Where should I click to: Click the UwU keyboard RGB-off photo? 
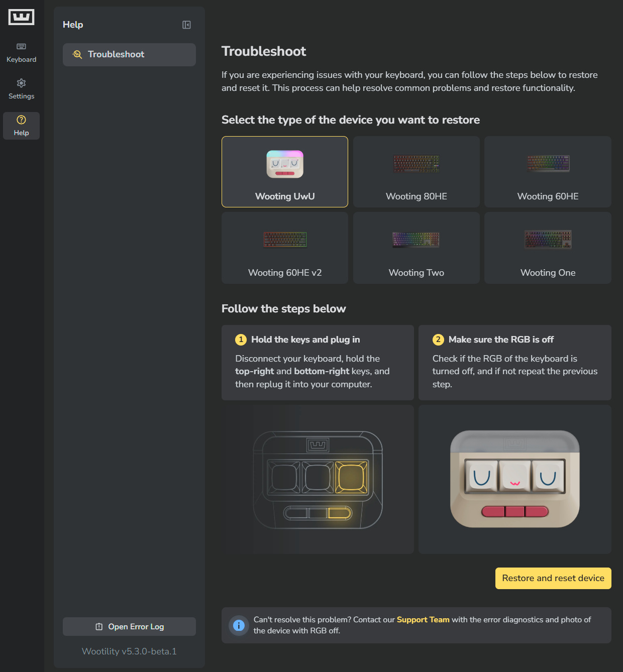(515, 479)
